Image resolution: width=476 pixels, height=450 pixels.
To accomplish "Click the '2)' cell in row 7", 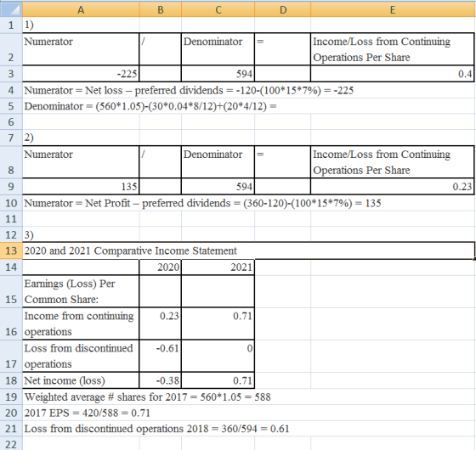I will (81, 138).
